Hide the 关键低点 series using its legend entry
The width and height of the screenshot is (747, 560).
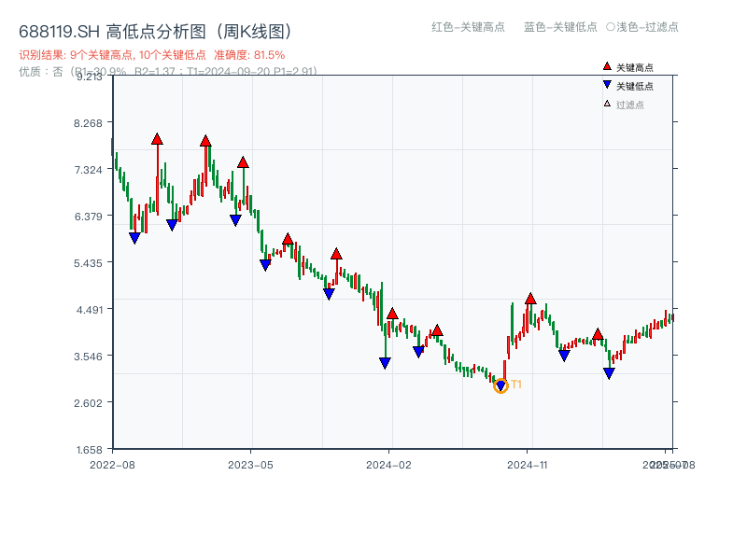[x=633, y=84]
